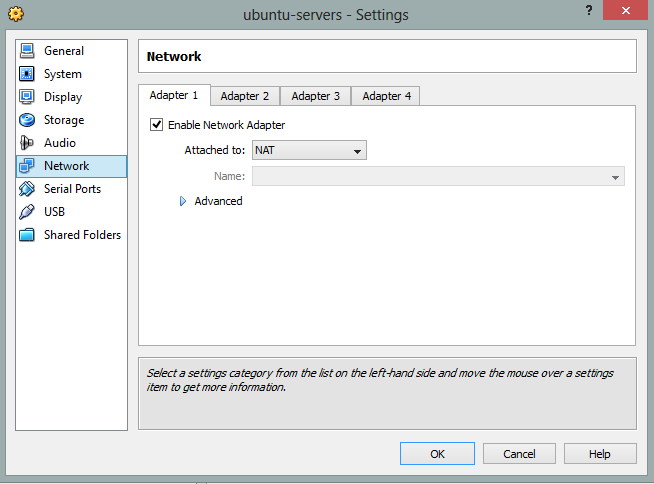Click the Cancel button
This screenshot has height=484, width=654.
519,454
